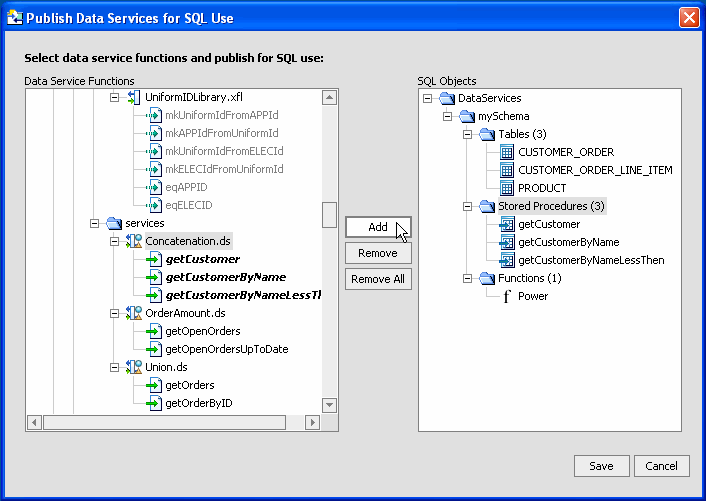Select the Tables (3) label
Image resolution: width=706 pixels, height=501 pixels.
pos(522,134)
